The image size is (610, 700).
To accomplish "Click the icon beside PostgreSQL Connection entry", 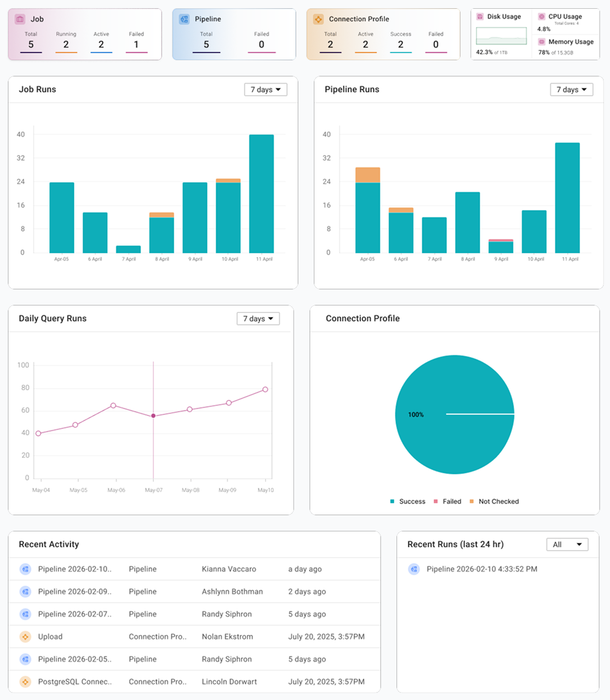I will tap(25, 682).
